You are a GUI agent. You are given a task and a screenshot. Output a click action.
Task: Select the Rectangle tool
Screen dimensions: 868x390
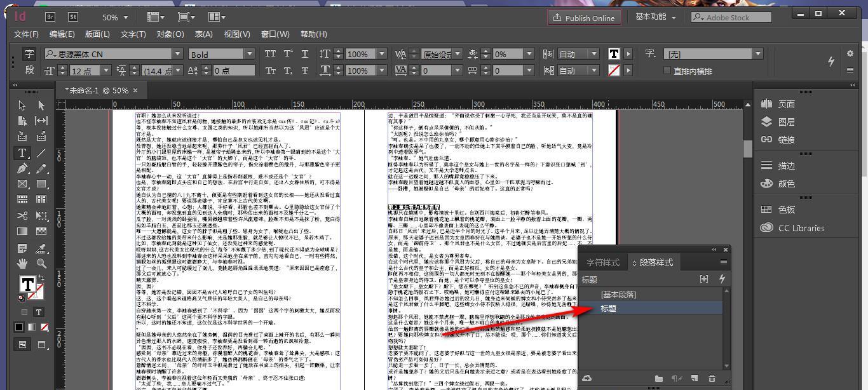41,184
